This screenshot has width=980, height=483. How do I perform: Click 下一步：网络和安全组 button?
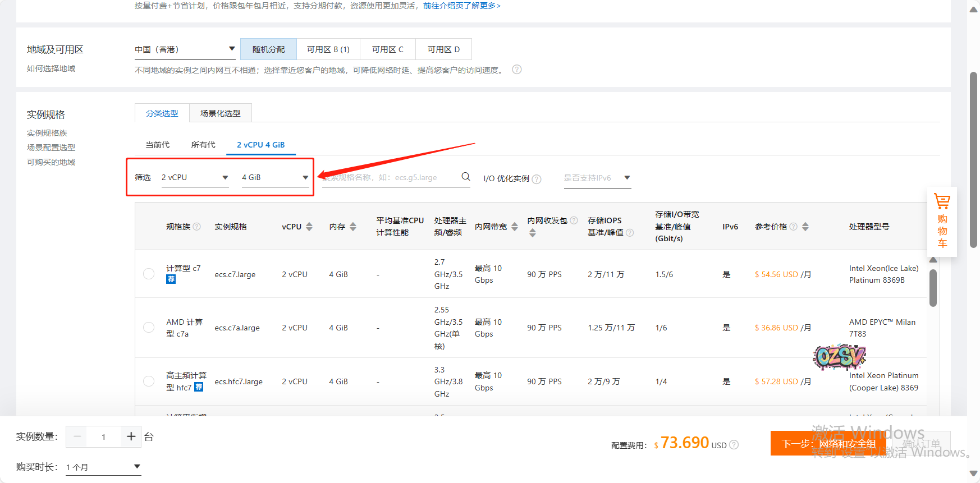tap(828, 444)
